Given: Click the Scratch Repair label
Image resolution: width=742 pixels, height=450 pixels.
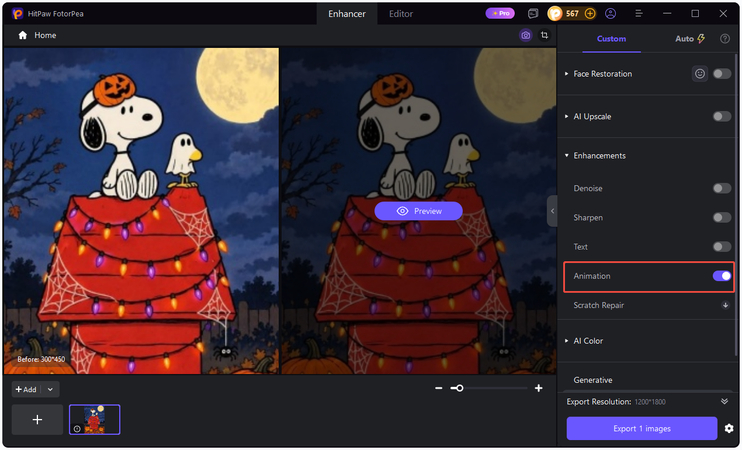Looking at the screenshot, I should click(x=599, y=305).
